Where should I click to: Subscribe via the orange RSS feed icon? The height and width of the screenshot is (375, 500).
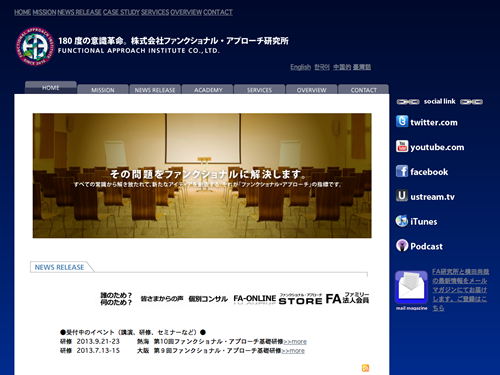click(x=365, y=368)
